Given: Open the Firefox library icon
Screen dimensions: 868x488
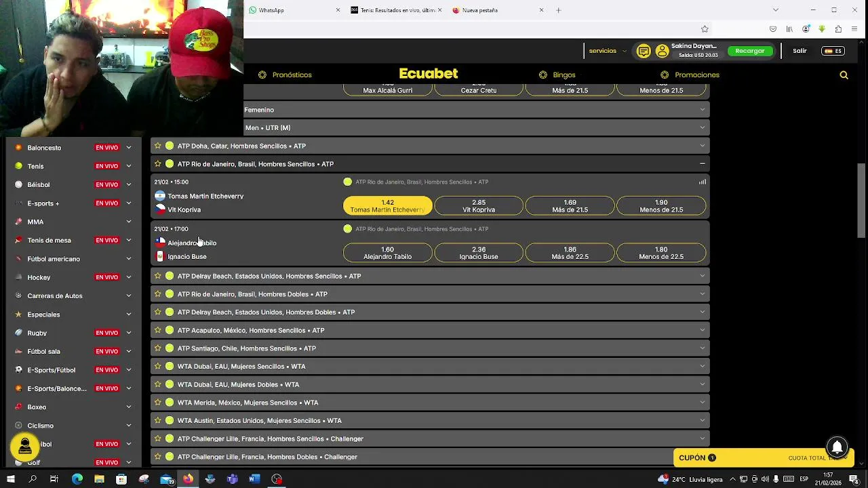Looking at the screenshot, I should [789, 29].
